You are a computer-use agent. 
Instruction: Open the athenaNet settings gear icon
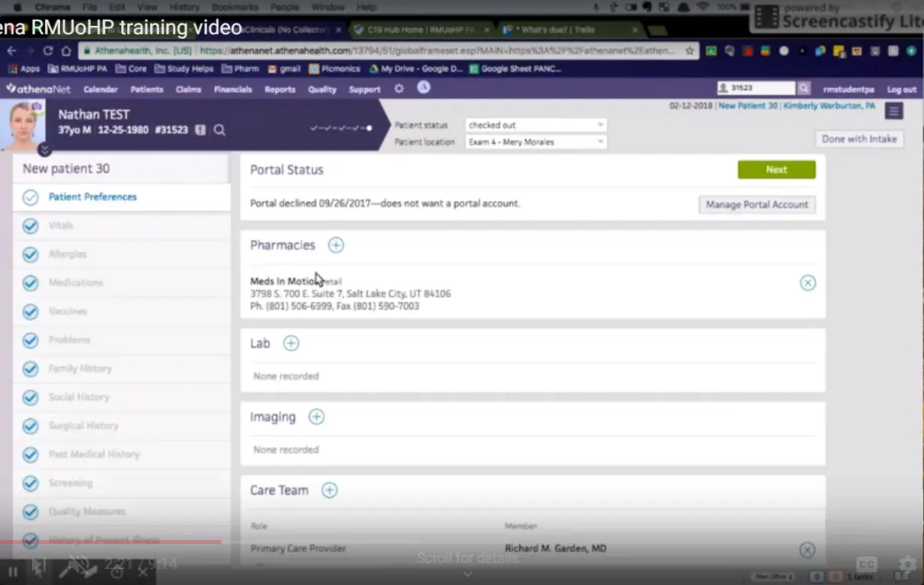tap(399, 89)
